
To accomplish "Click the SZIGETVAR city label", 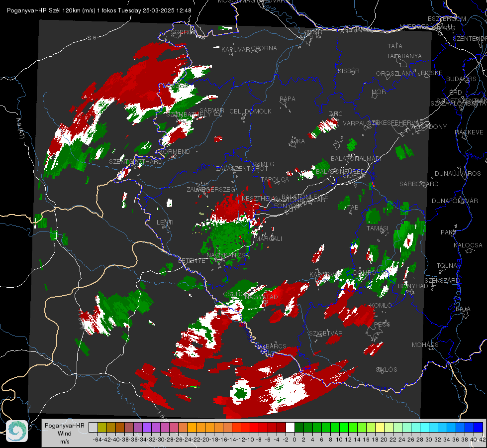I will pyautogui.click(x=326, y=334).
